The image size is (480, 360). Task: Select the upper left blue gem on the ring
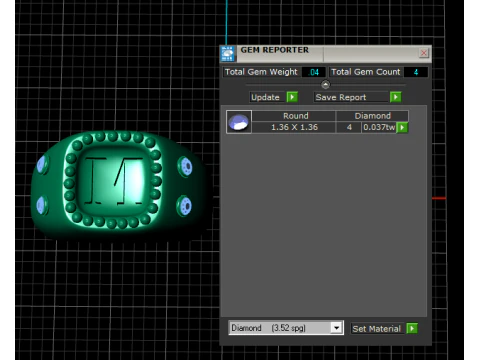tap(42, 164)
